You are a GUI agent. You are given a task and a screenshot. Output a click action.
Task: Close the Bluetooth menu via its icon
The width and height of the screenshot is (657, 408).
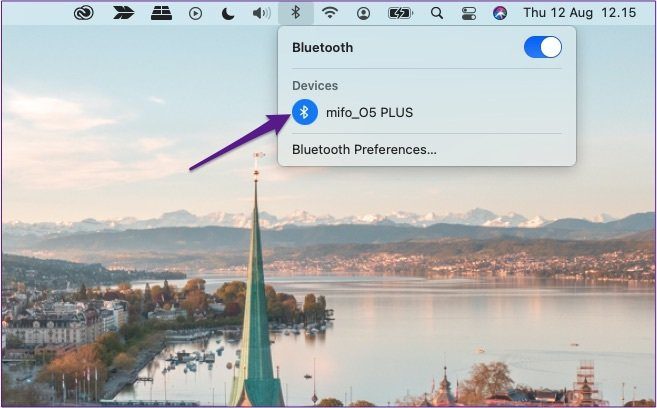coord(296,13)
